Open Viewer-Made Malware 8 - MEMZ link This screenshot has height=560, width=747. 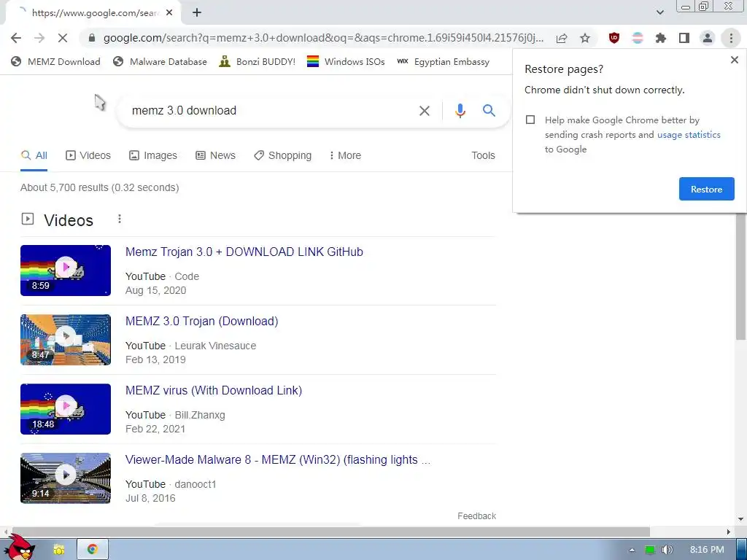click(x=278, y=459)
